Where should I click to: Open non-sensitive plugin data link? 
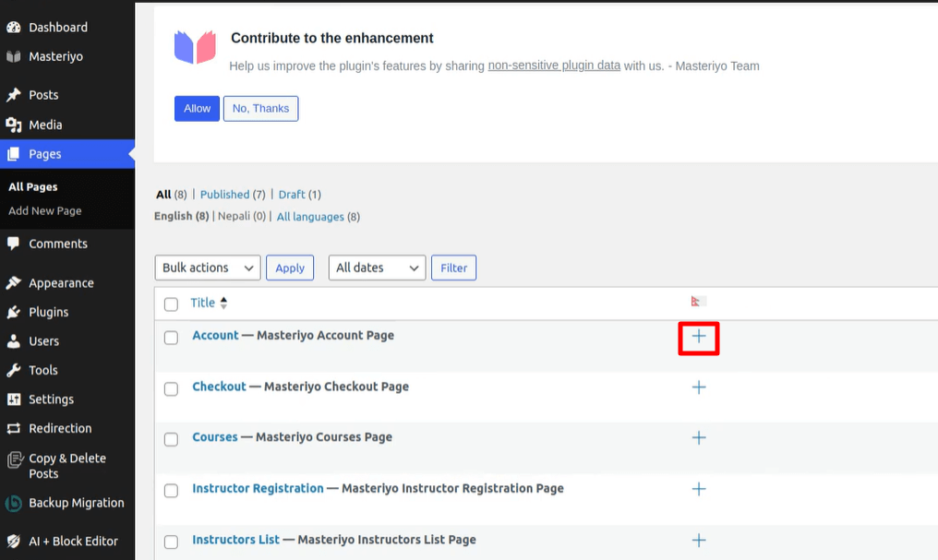554,66
